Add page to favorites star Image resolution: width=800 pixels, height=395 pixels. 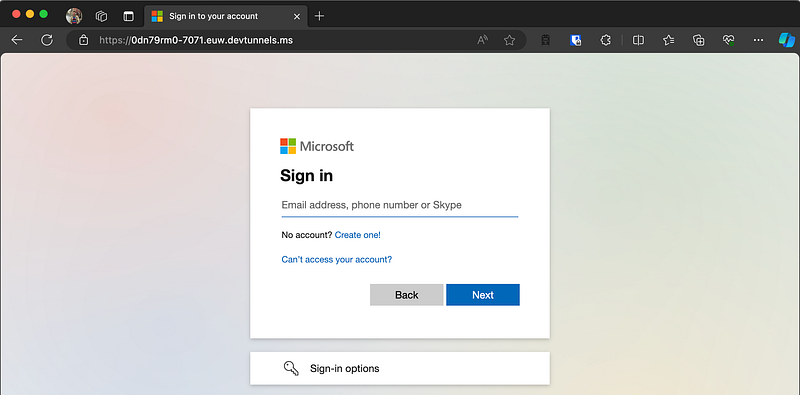(509, 40)
